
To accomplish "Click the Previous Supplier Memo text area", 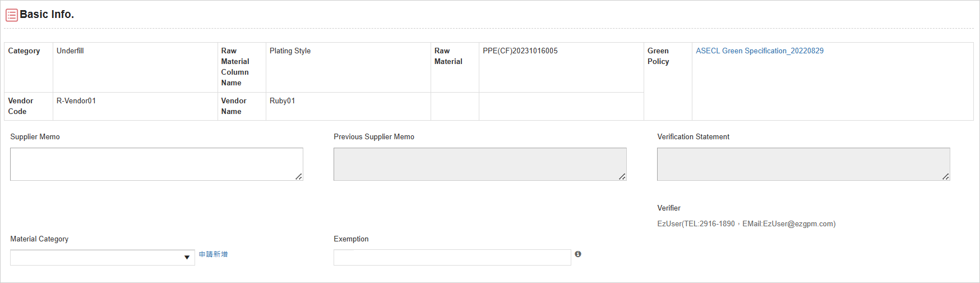I will [x=480, y=164].
